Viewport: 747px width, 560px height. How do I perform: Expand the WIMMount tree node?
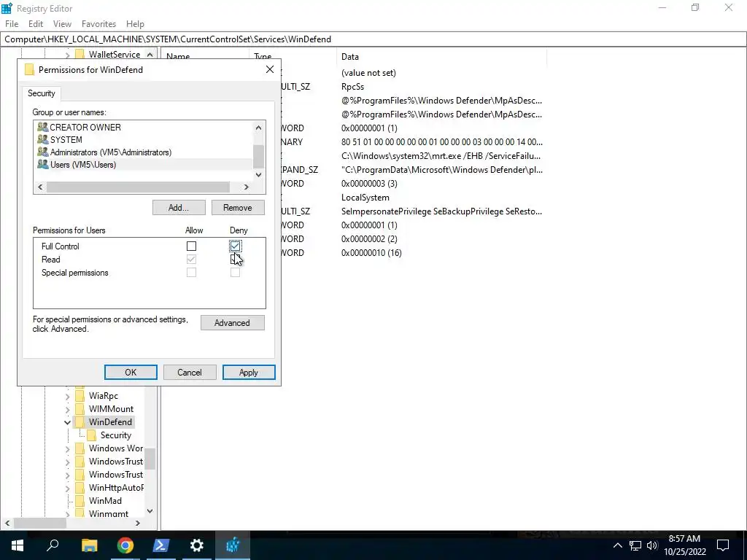click(67, 410)
